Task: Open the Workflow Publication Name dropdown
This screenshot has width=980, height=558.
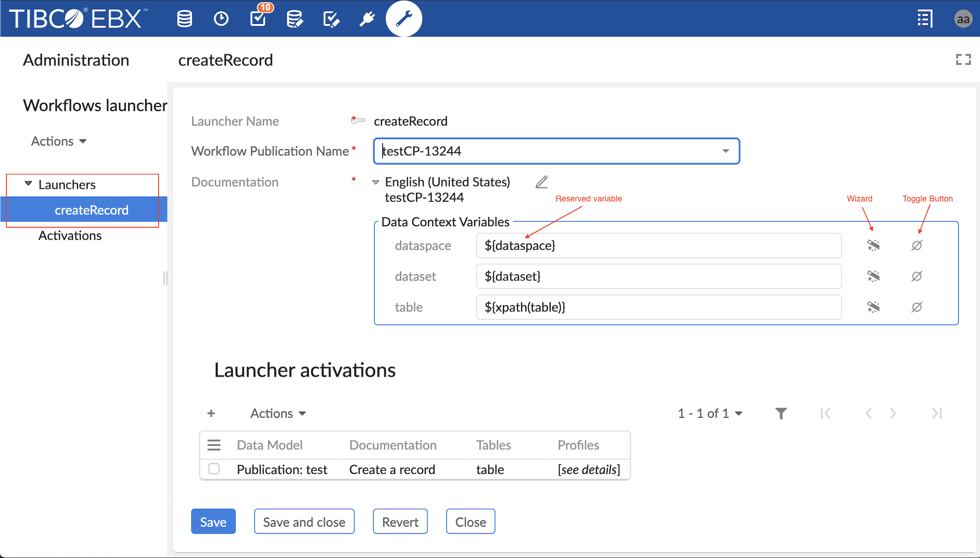Action: pyautogui.click(x=726, y=151)
